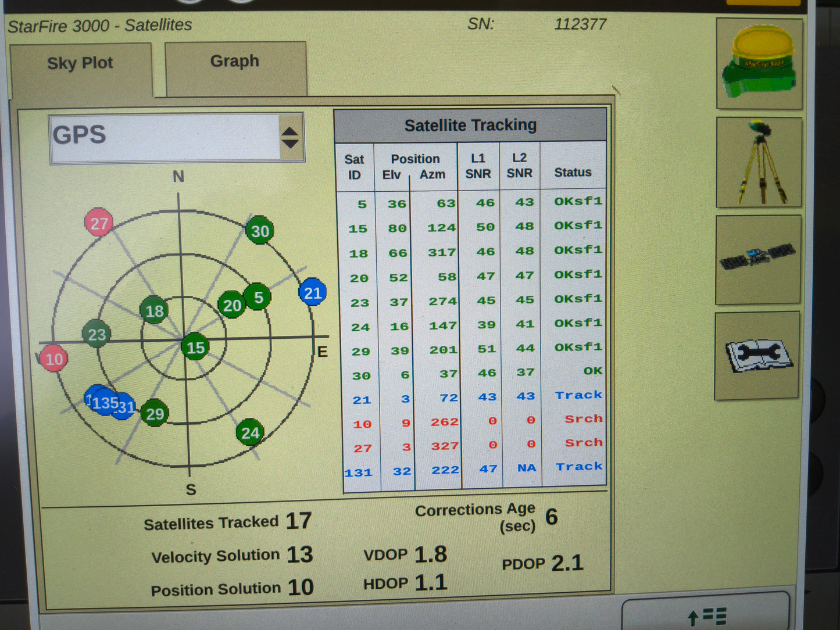Select green satellite 24 marker on sky plot
This screenshot has height=630, width=840.
pos(250,432)
